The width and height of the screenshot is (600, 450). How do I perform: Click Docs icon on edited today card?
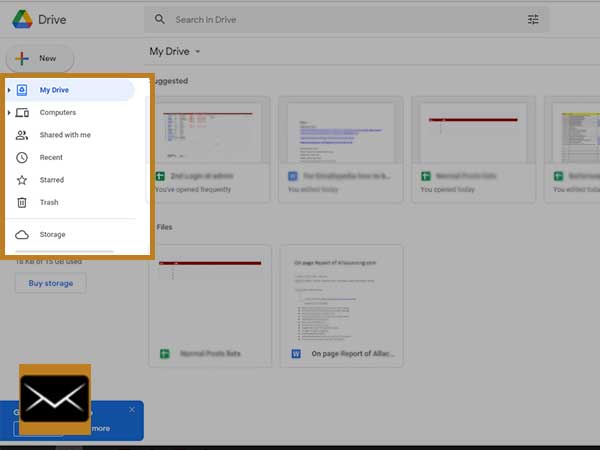click(x=293, y=176)
